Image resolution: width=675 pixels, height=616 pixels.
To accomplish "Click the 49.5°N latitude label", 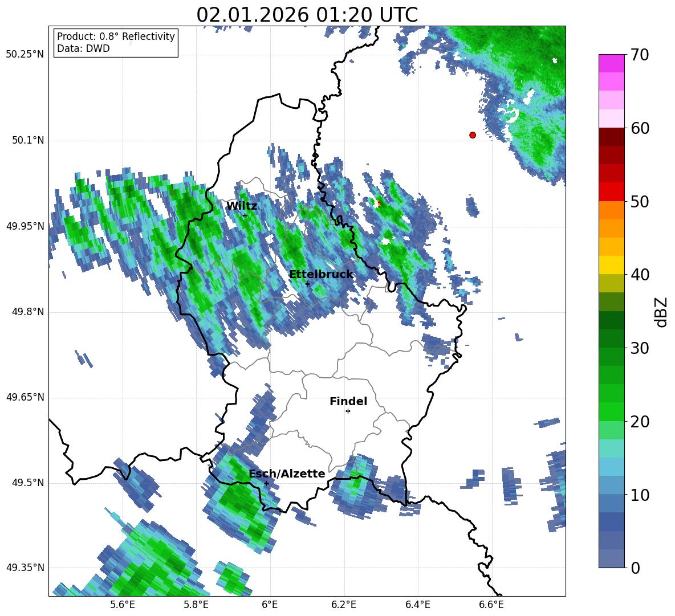I will [27, 483].
